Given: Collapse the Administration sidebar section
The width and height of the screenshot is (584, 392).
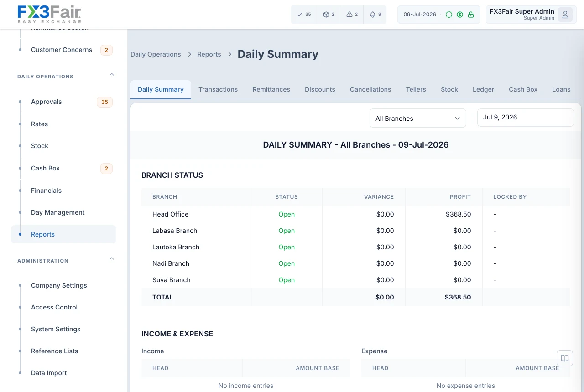Looking at the screenshot, I should (112, 259).
